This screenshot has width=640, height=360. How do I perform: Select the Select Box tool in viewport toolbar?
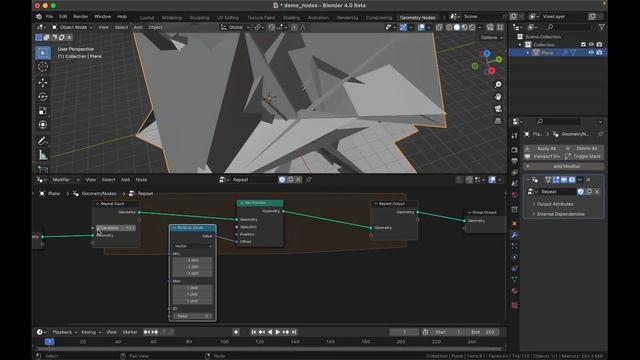pyautogui.click(x=43, y=53)
